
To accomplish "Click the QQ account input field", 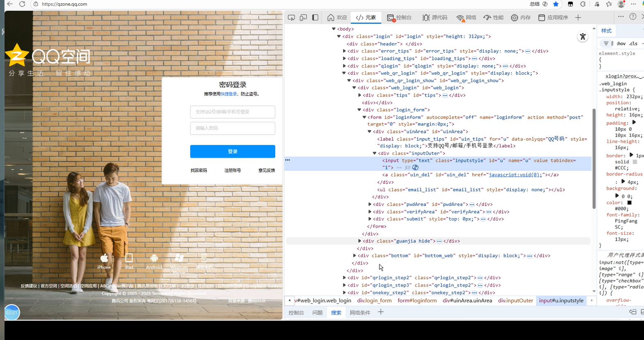I will point(232,112).
